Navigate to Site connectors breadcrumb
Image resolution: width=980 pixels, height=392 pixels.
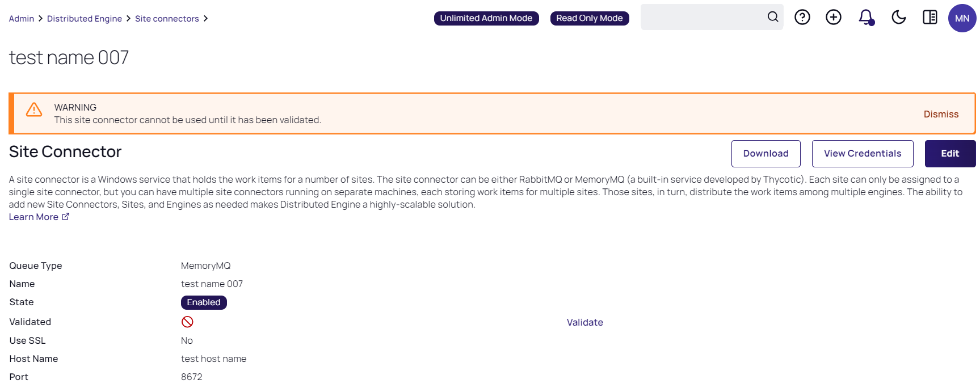click(167, 19)
